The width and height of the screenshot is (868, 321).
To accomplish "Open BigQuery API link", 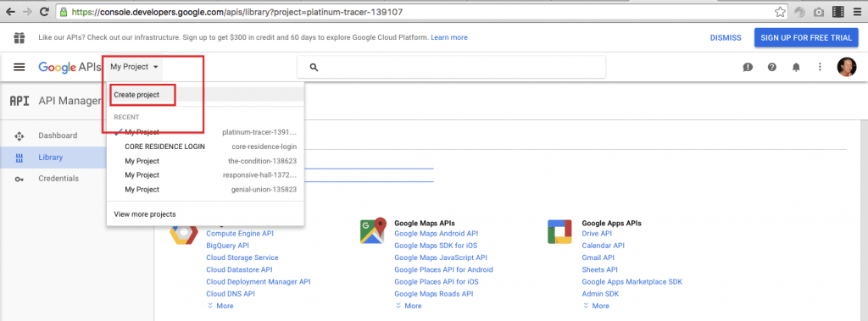I will click(x=227, y=245).
